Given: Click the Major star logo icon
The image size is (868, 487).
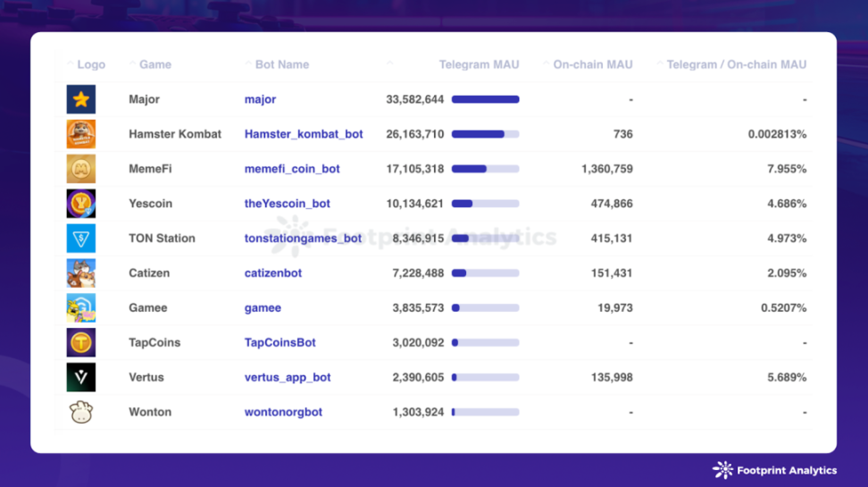Looking at the screenshot, I should point(81,99).
